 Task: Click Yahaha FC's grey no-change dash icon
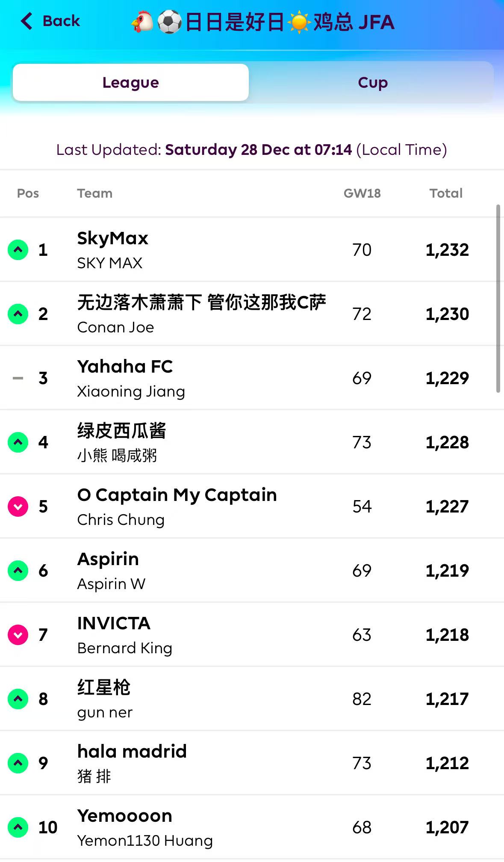coord(18,378)
